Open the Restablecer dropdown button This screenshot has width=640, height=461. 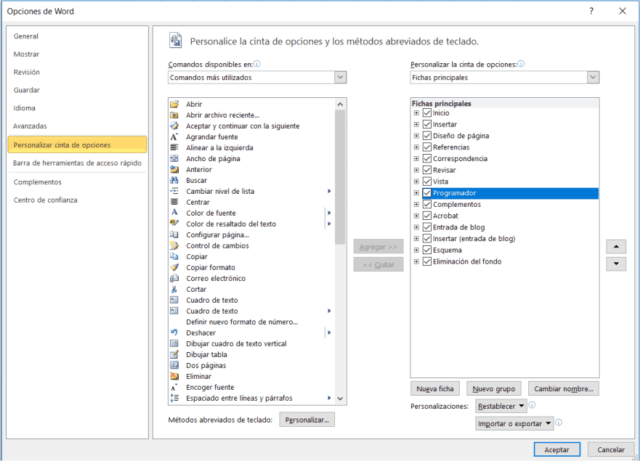point(501,406)
